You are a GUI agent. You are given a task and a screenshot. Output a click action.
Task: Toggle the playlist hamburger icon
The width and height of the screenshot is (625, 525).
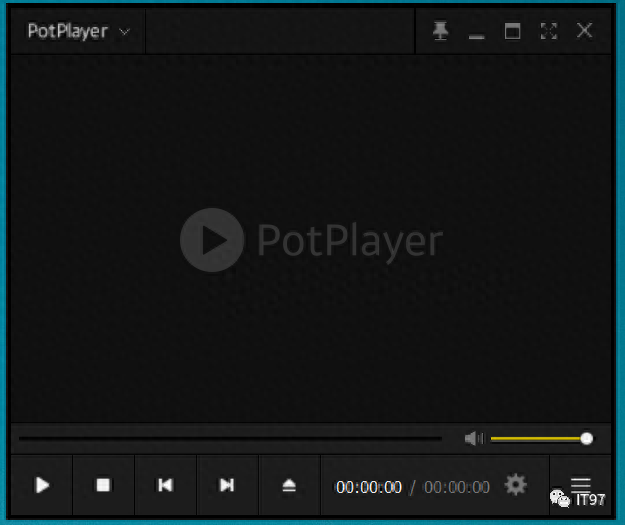click(580, 484)
